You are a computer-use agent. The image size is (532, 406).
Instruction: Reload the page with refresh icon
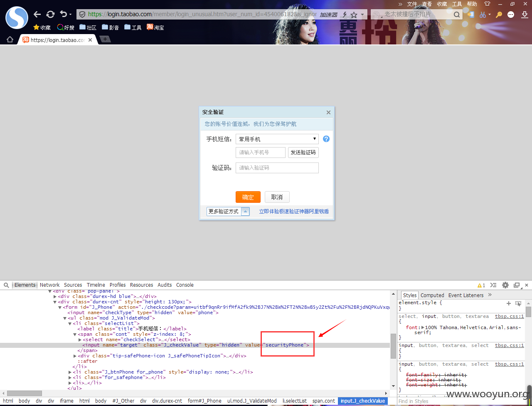click(x=50, y=15)
